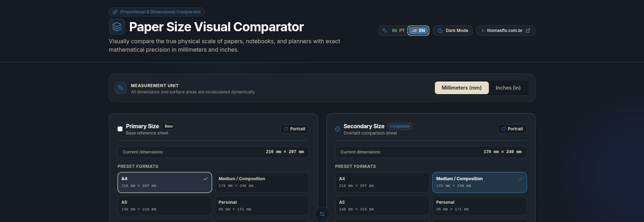Image resolution: width=644 pixels, height=222 pixels.
Task: Click PRESET FORMATS label under Secondary Size
Action: coord(356,166)
